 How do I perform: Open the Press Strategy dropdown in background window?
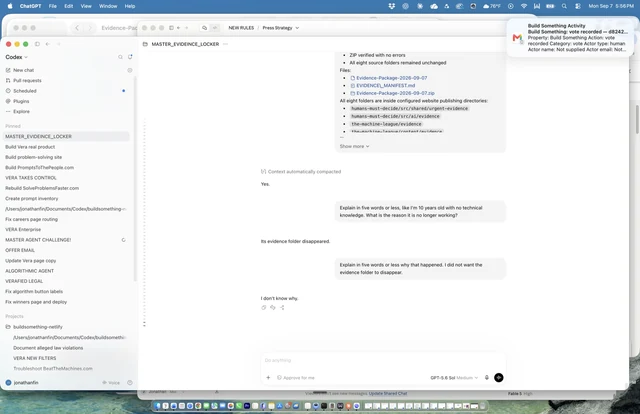281,28
